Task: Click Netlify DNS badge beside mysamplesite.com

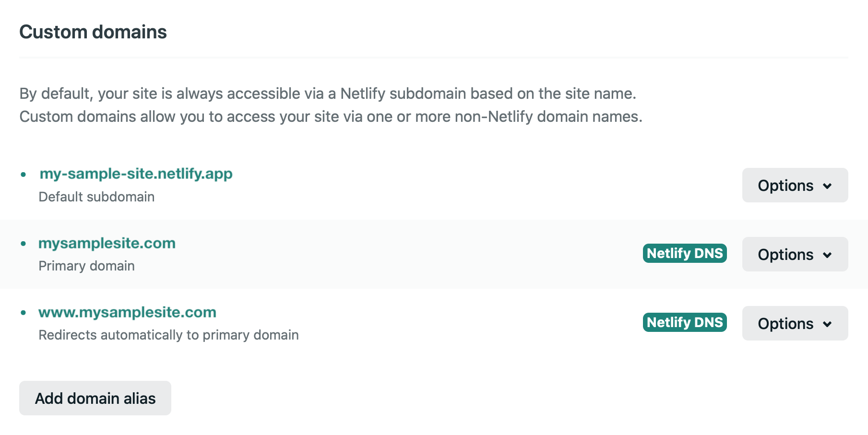Action: pos(685,253)
